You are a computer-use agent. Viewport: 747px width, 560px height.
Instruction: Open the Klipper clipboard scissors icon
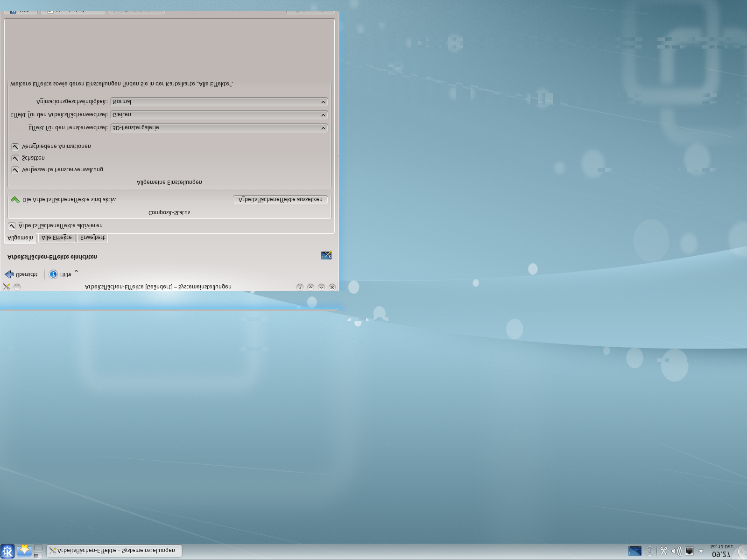(x=663, y=551)
